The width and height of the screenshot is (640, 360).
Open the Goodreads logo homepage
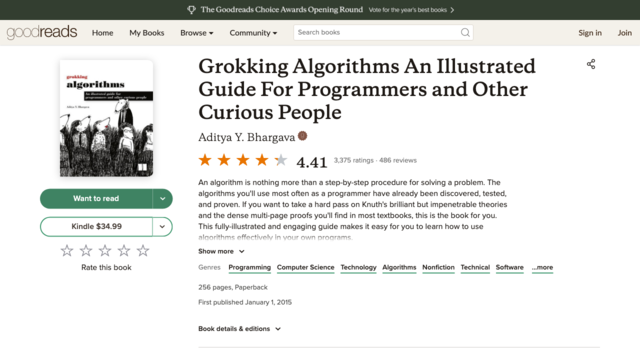[42, 32]
